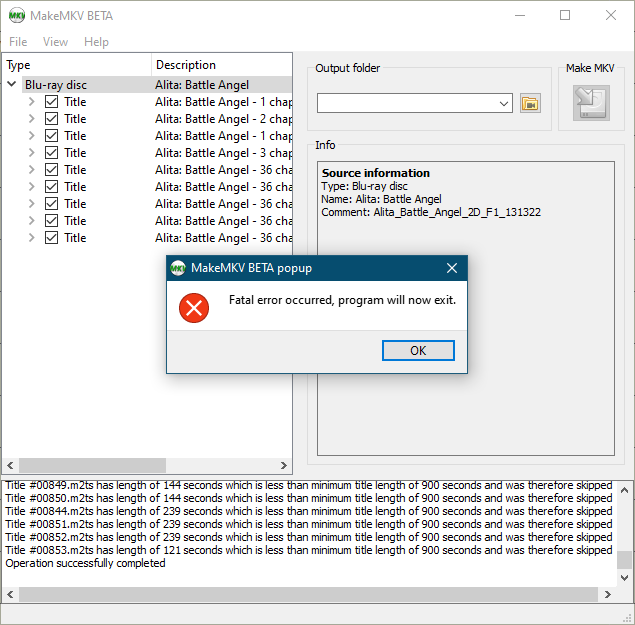Open the View menu
The height and width of the screenshot is (625, 635).
(55, 42)
